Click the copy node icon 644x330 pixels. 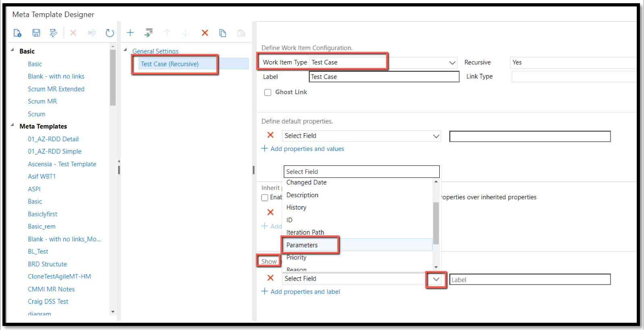(222, 33)
